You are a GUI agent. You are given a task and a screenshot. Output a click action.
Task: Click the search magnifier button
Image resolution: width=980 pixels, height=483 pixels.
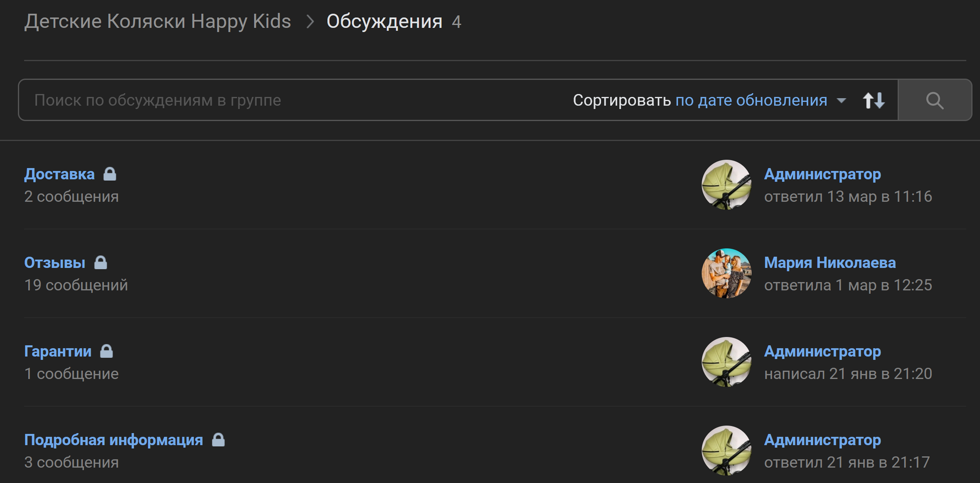pos(935,101)
